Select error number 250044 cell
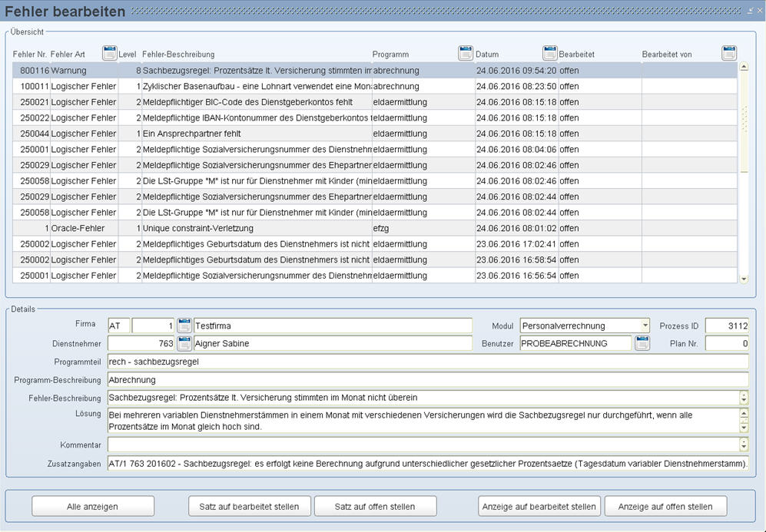This screenshot has width=766, height=532. coord(32,134)
